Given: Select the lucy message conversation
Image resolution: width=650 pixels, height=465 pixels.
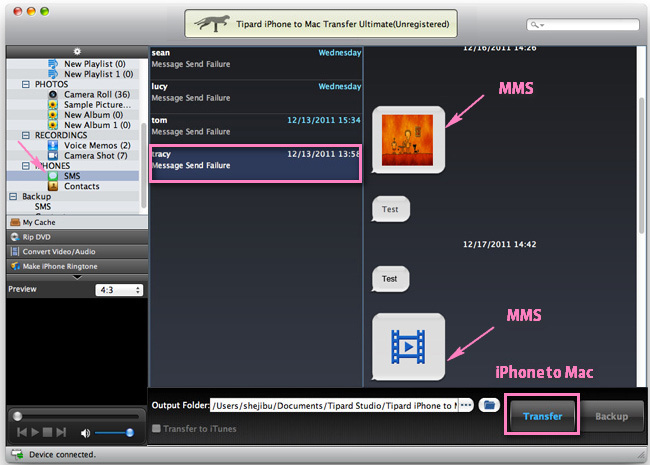Looking at the screenshot, I should 256,97.
